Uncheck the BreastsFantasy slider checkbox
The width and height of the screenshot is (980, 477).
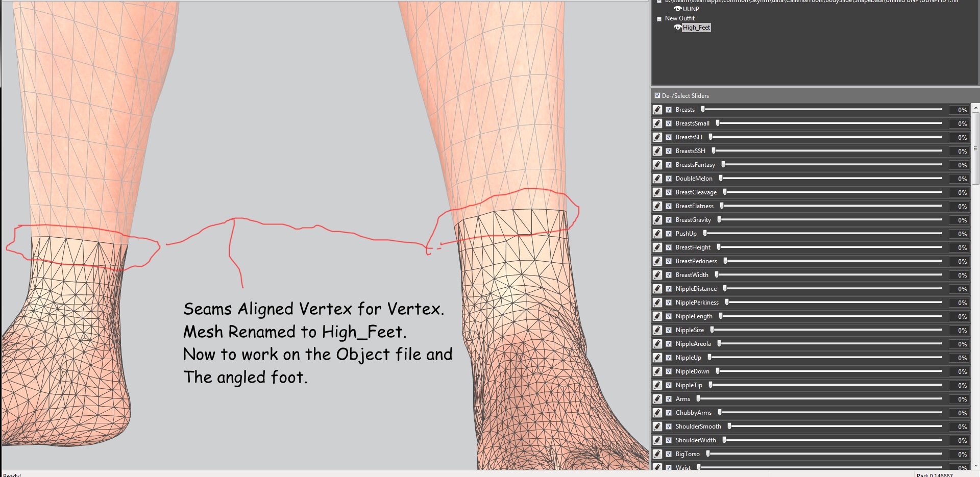tap(669, 165)
